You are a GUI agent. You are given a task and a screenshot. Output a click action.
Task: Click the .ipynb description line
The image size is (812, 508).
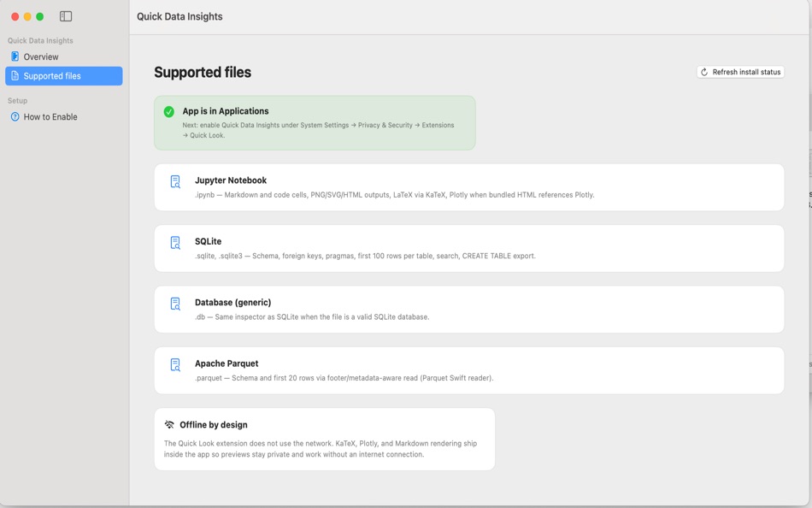point(395,195)
